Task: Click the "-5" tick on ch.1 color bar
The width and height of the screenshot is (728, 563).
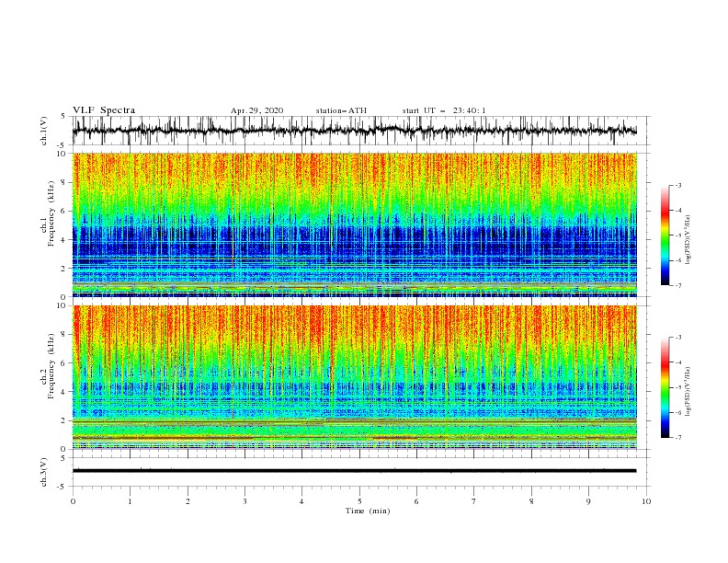Action: pos(678,236)
